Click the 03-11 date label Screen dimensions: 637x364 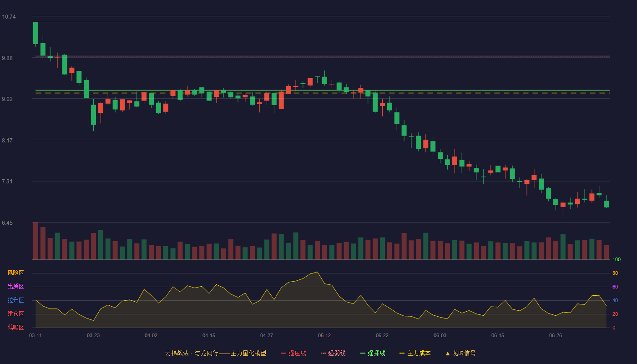tap(35, 335)
